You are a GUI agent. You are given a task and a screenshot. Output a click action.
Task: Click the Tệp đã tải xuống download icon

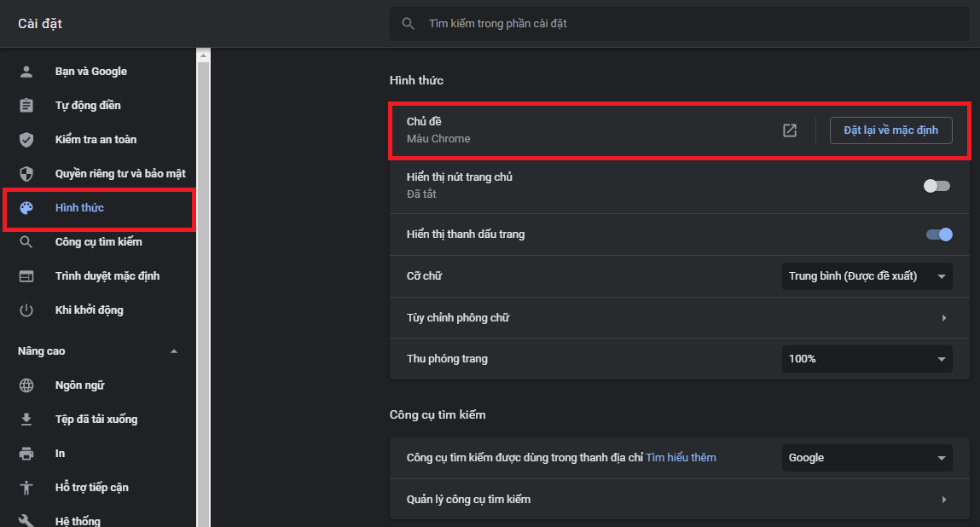pyautogui.click(x=26, y=419)
